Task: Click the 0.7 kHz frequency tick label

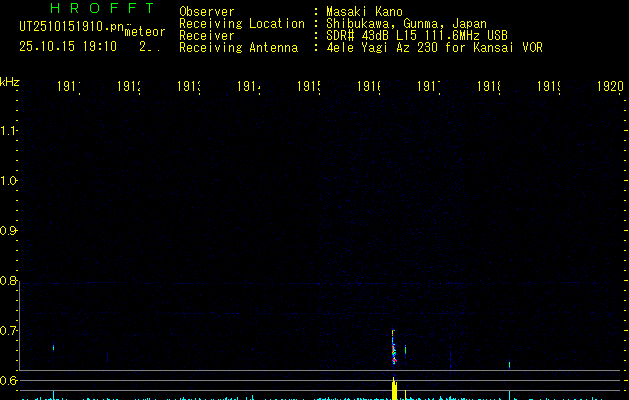Action: coord(8,331)
